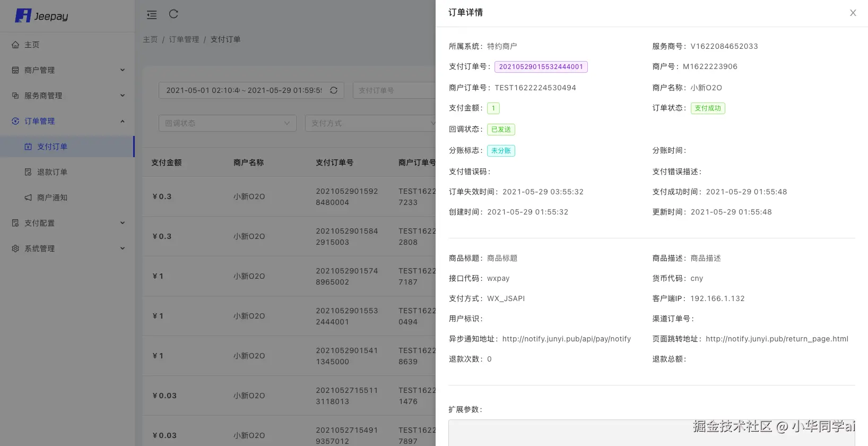Toggle the sidebar collapse icon

(x=152, y=15)
